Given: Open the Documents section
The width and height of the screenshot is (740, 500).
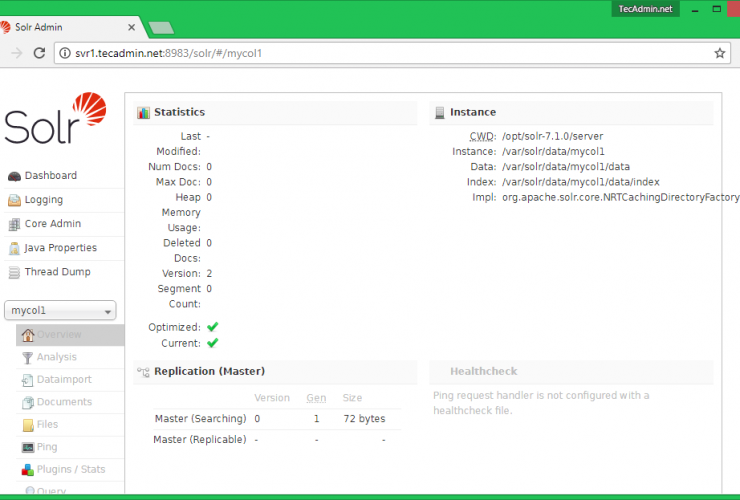Looking at the screenshot, I should [64, 402].
